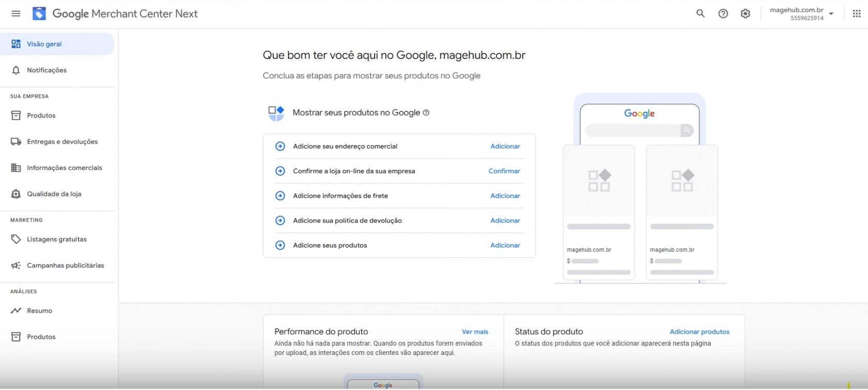The width and height of the screenshot is (868, 390).
Task: Click the magehub.com.br account name in header
Action: click(797, 10)
